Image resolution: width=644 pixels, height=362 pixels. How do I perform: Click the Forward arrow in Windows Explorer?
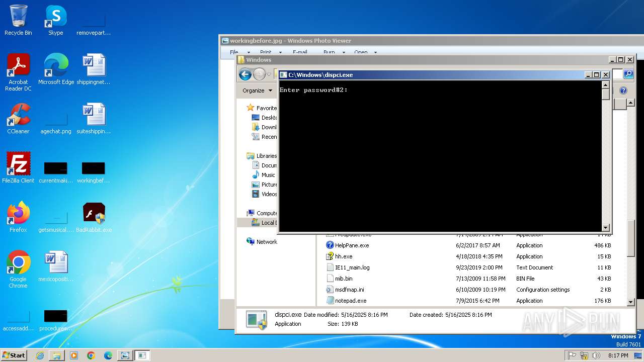coord(259,75)
